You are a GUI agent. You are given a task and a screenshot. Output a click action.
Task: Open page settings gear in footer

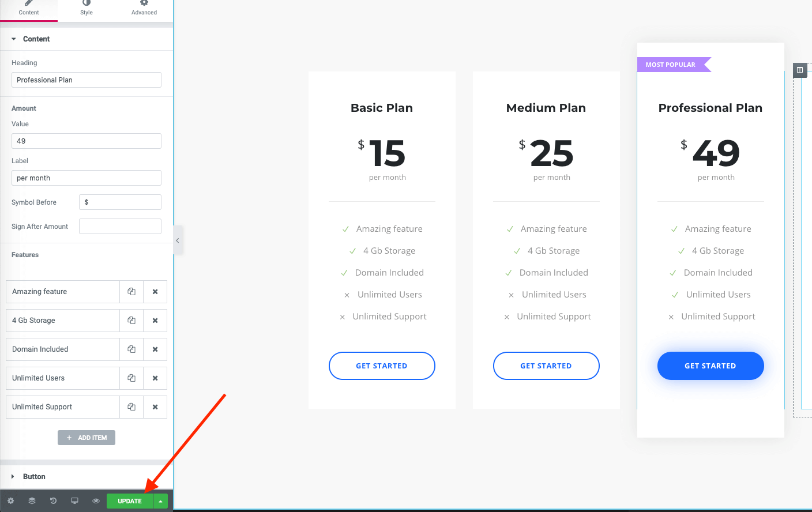(10, 501)
